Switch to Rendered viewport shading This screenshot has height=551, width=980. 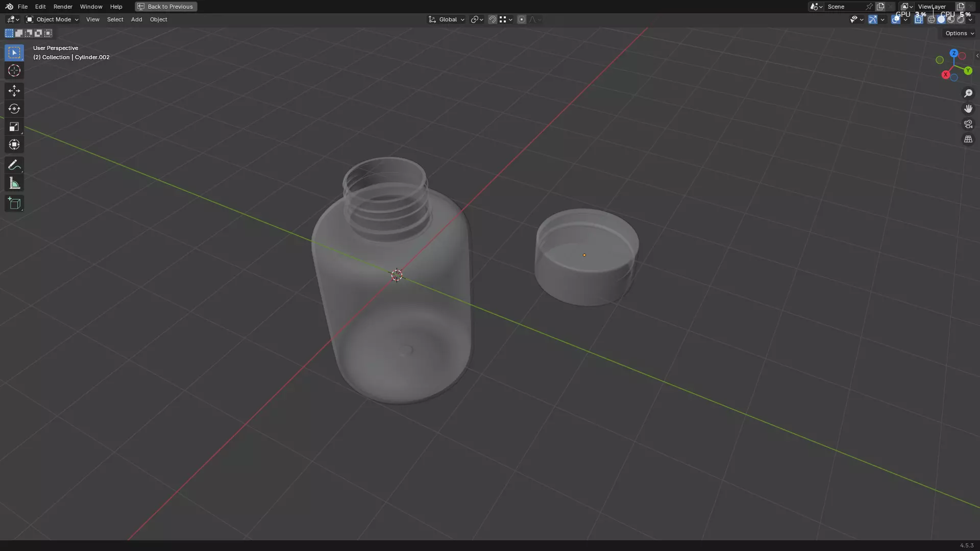click(x=961, y=19)
